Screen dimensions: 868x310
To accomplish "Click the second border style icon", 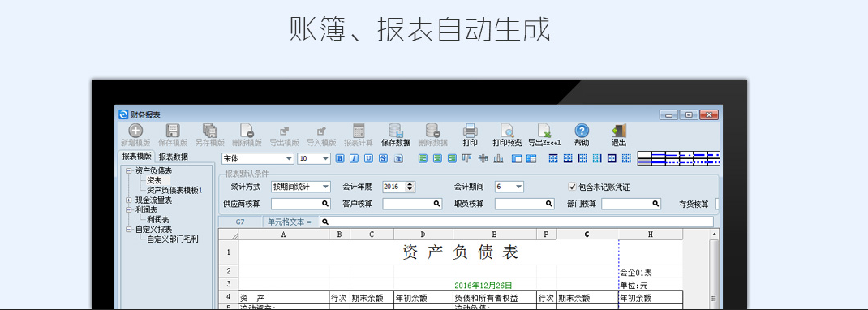I will pos(568,158).
